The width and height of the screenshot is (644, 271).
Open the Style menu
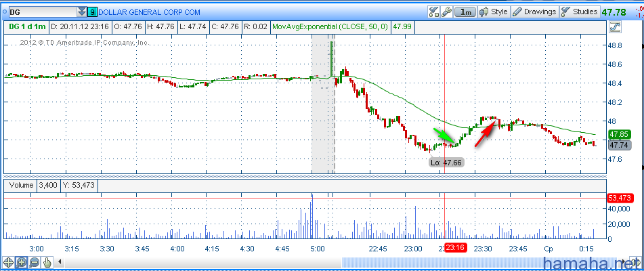pyautogui.click(x=494, y=12)
